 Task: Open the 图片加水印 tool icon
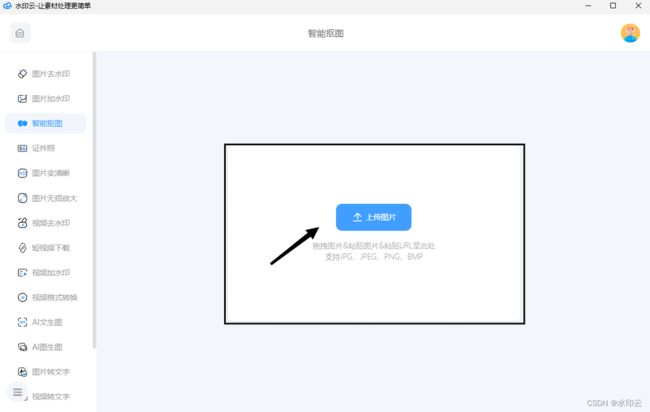[22, 99]
